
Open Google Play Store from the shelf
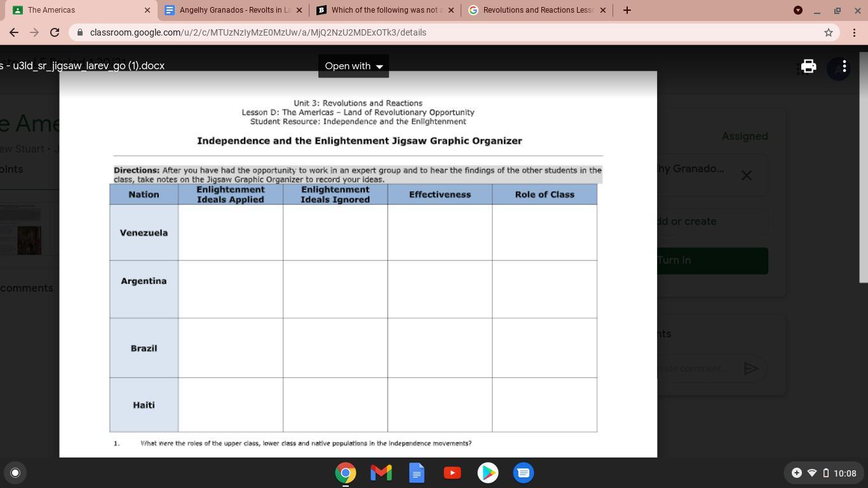pyautogui.click(x=488, y=473)
